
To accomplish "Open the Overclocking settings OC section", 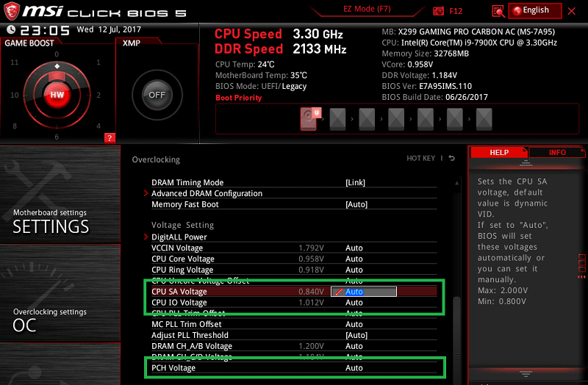I will 60,293.
